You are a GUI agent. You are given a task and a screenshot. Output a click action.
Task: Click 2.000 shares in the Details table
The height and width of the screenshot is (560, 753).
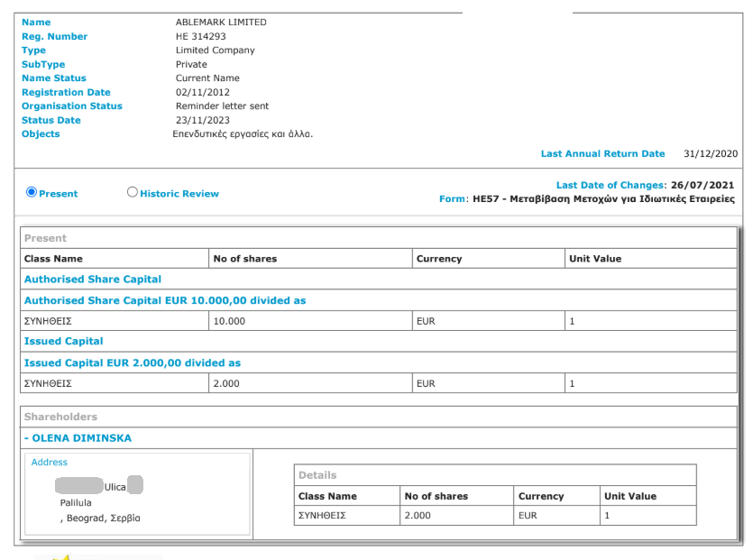418,516
